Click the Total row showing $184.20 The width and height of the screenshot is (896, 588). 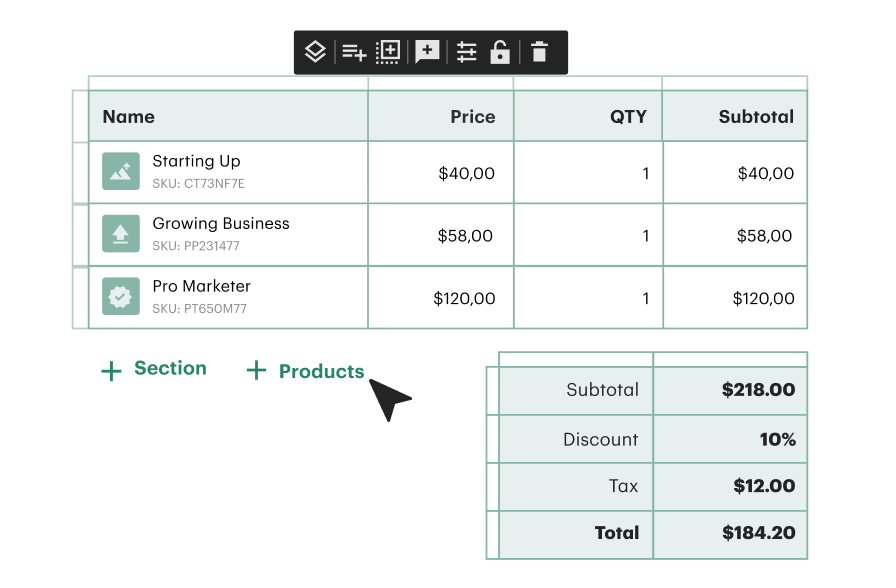tap(759, 533)
